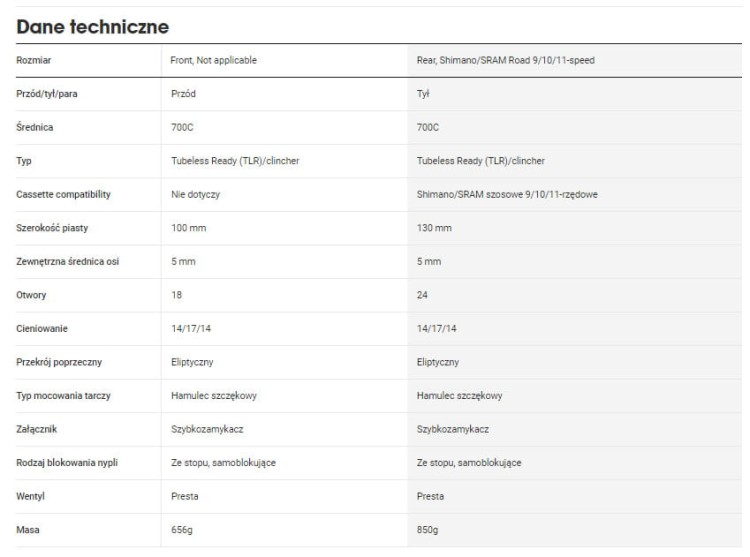Click front Tubeless Ready (TLR)/clincher text
The image size is (750, 557).
tap(235, 161)
